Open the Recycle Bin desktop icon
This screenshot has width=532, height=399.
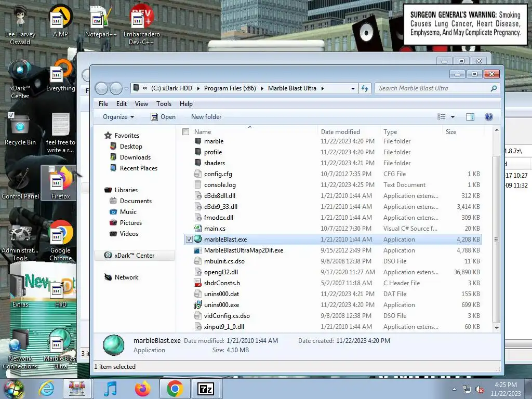tap(20, 129)
